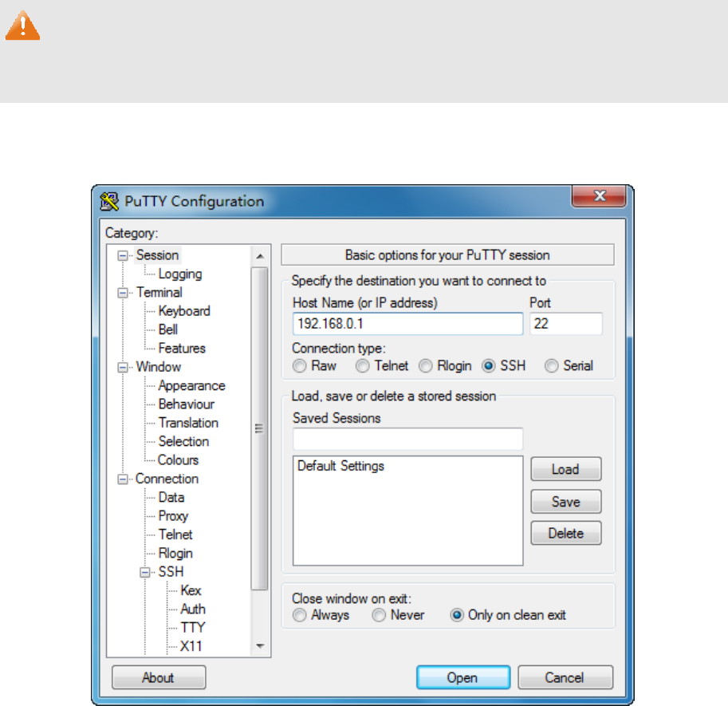The width and height of the screenshot is (728, 706).
Task: Select the Raw connection type
Action: (x=300, y=366)
